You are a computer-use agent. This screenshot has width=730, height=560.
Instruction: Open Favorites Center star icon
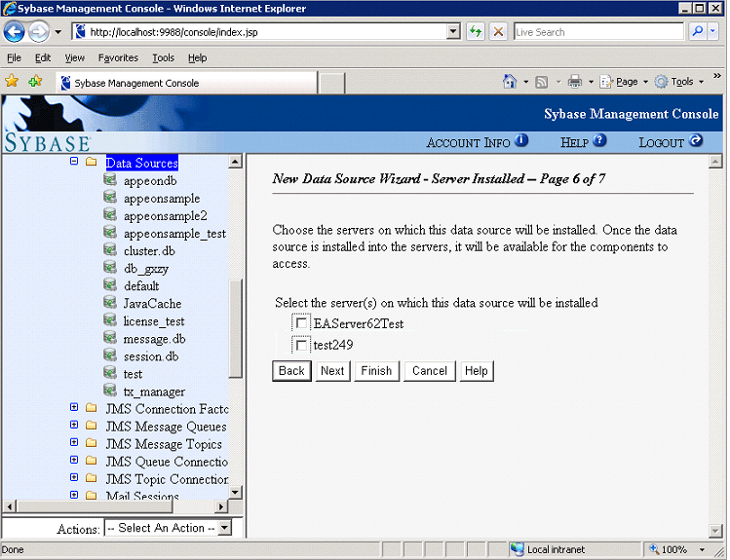tap(12, 82)
